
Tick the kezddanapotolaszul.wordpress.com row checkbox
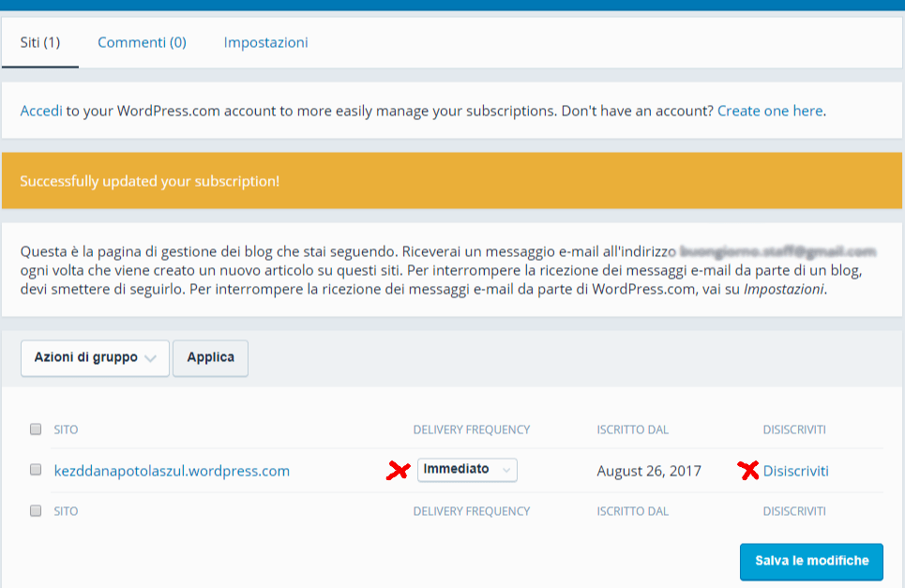(x=36, y=470)
